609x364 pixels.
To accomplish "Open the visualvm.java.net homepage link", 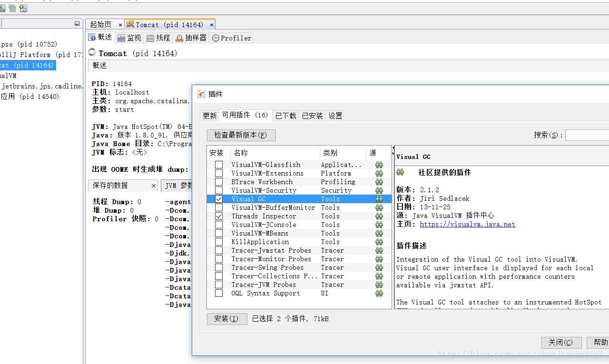I will (468, 224).
